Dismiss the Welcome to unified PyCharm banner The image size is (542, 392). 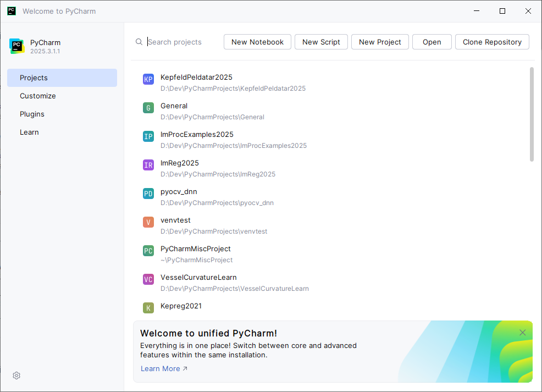pyautogui.click(x=523, y=333)
